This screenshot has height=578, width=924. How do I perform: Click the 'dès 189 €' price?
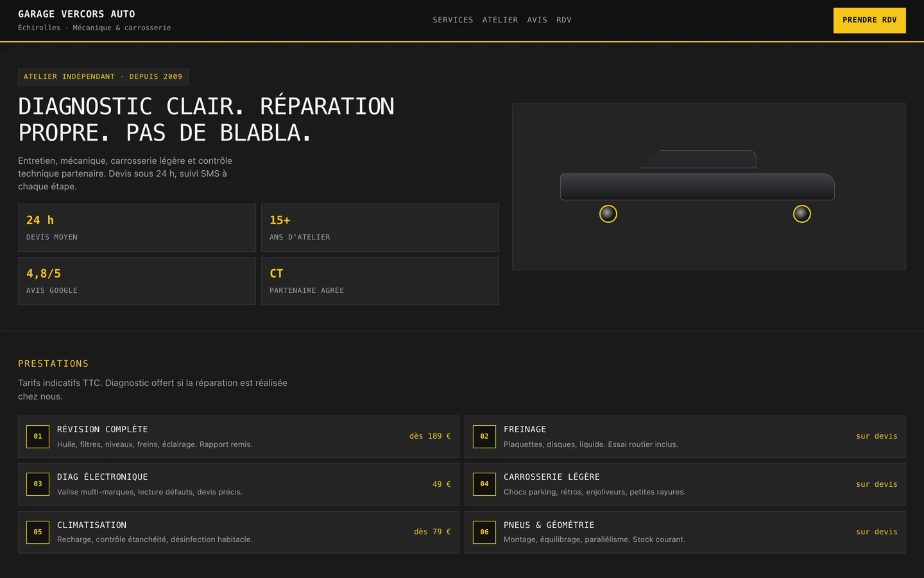pyautogui.click(x=430, y=436)
